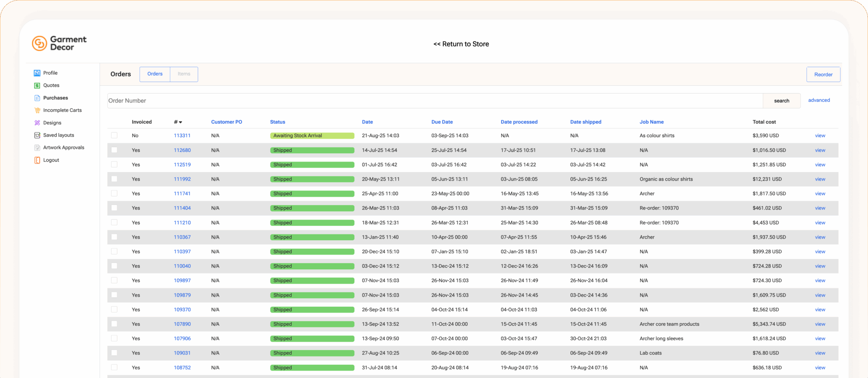Switch to the Items tab
This screenshot has height=378, width=868.
point(184,74)
